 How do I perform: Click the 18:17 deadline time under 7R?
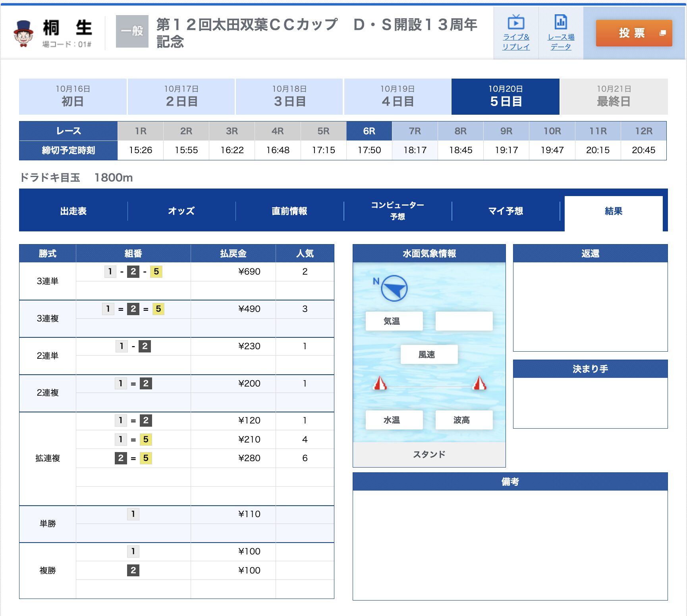[x=415, y=150]
